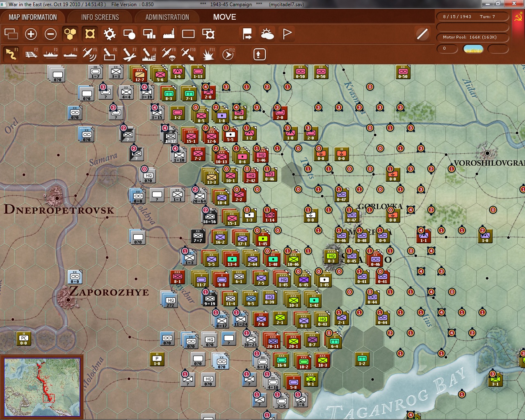Click the date 8/15/1943 Turn 7 field

pyautogui.click(x=472, y=16)
